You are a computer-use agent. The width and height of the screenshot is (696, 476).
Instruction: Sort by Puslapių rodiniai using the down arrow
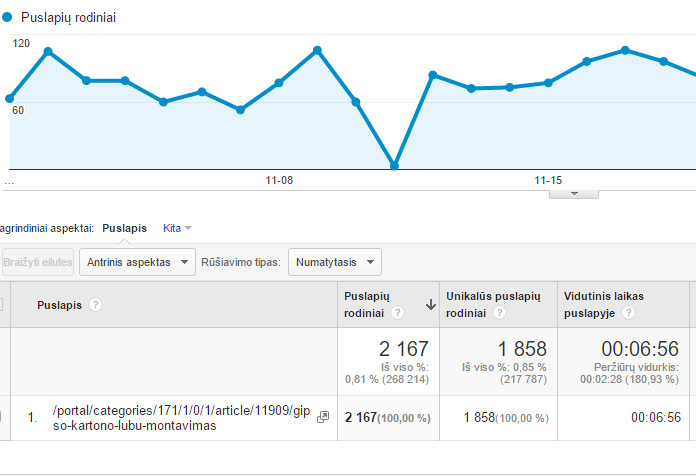tap(431, 305)
